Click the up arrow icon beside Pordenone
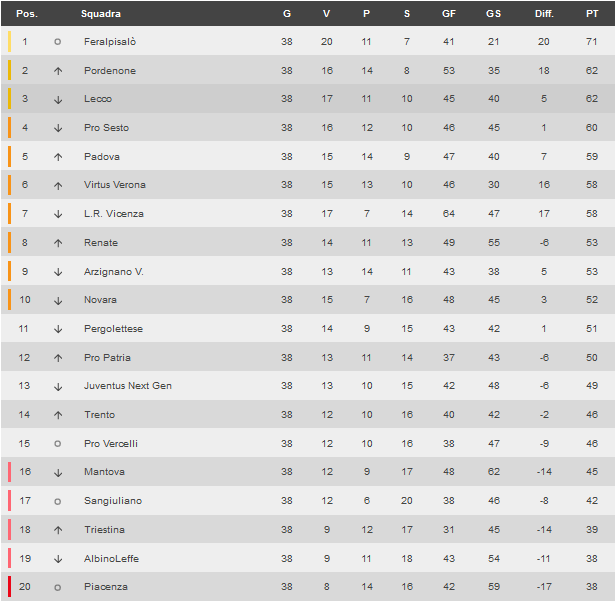This screenshot has width=615, height=603. [58, 71]
